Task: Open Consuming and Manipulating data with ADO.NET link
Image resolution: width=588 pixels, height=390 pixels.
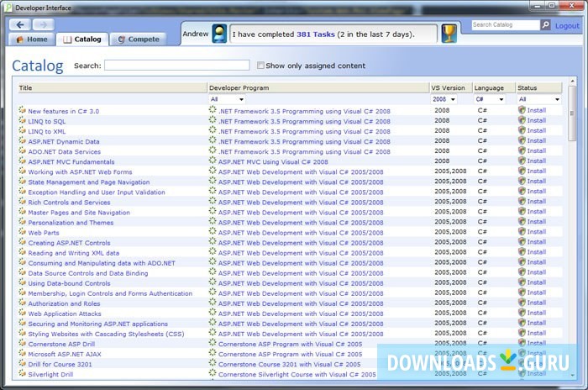Action: pos(102,263)
